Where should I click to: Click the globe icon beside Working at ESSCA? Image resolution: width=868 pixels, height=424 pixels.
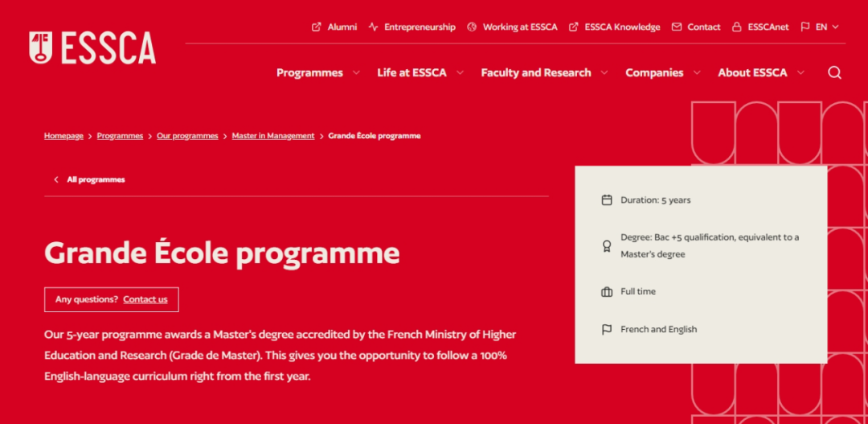472,27
